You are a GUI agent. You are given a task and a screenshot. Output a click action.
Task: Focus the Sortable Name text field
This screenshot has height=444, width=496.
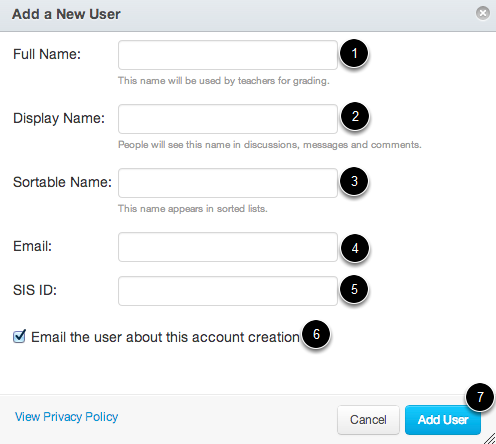228,183
